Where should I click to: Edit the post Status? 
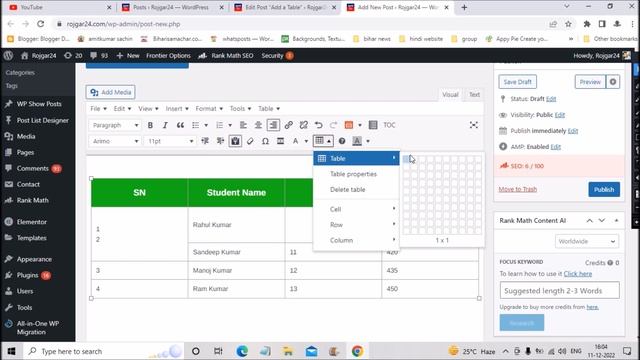click(x=551, y=99)
